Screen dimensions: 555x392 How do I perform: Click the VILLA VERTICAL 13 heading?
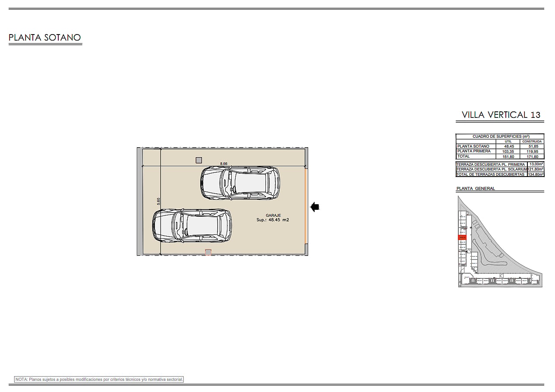tap(501, 115)
